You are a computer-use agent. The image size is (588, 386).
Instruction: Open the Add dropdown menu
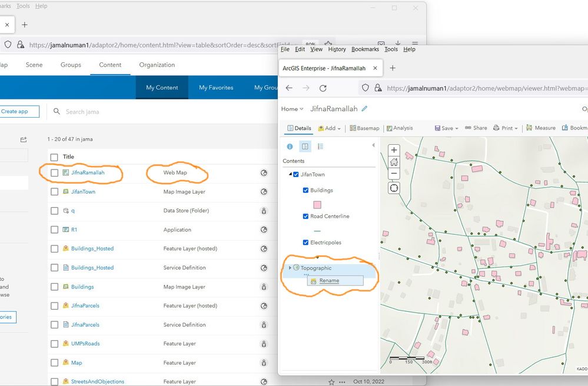pyautogui.click(x=330, y=128)
